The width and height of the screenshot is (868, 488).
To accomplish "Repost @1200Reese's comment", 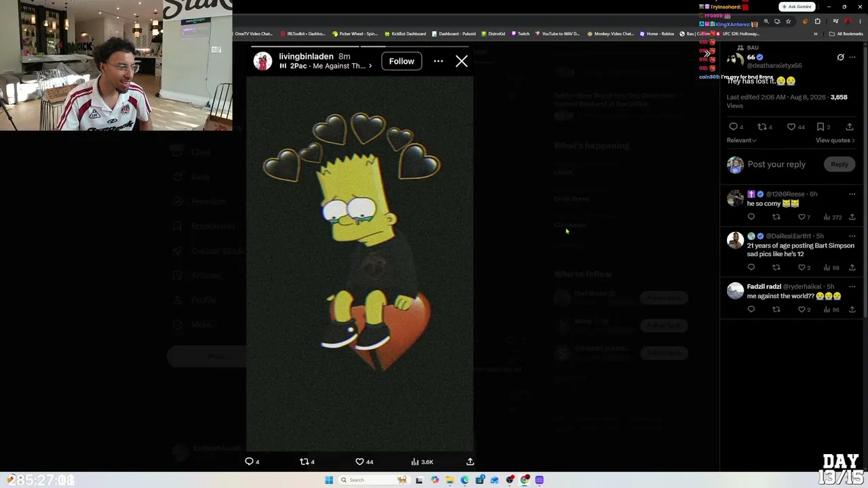I will (776, 217).
